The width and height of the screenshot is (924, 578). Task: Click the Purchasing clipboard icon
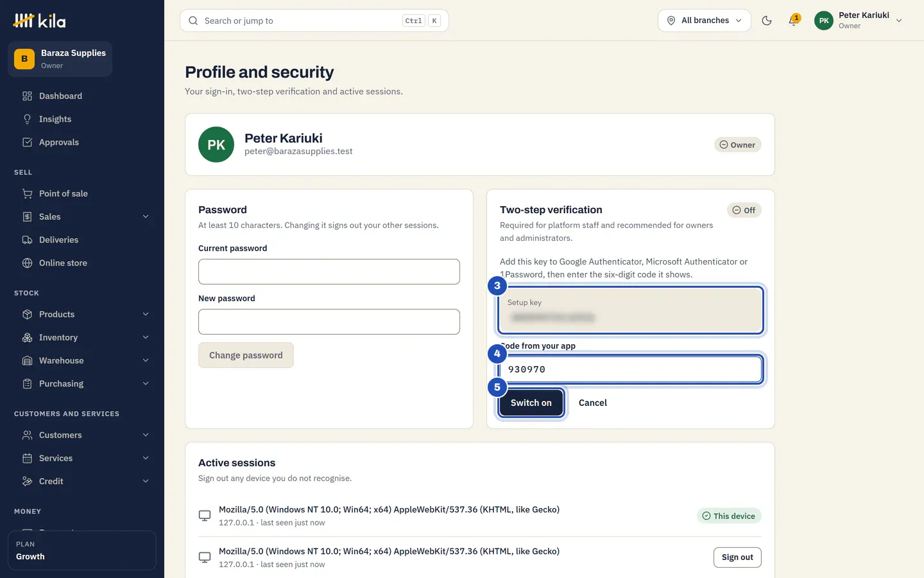click(x=27, y=383)
